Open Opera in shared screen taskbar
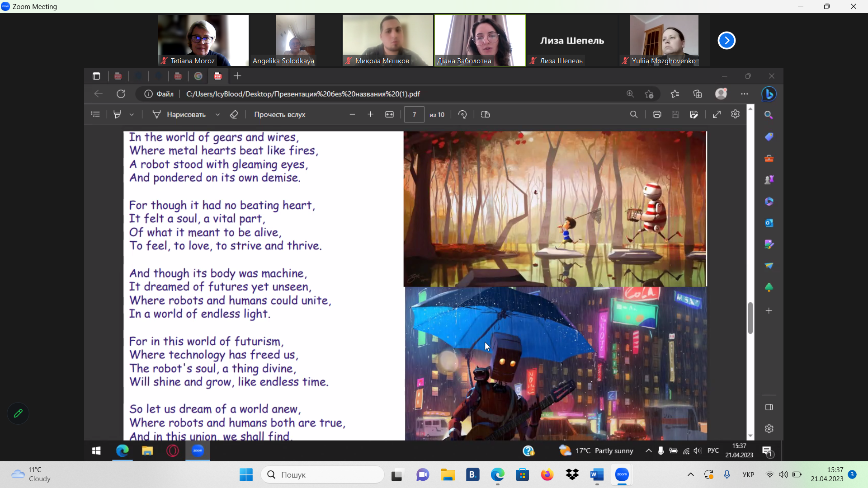Screen dimensions: 868x488 pyautogui.click(x=173, y=450)
